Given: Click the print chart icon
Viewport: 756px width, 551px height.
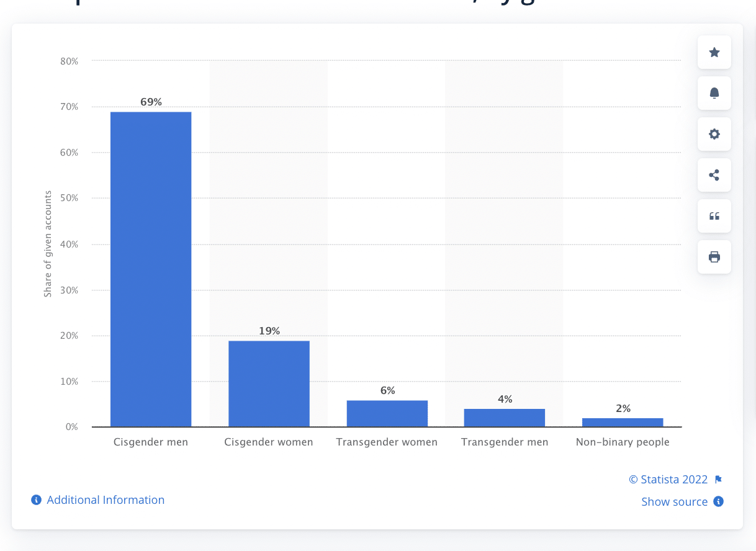Looking at the screenshot, I should pyautogui.click(x=714, y=257).
